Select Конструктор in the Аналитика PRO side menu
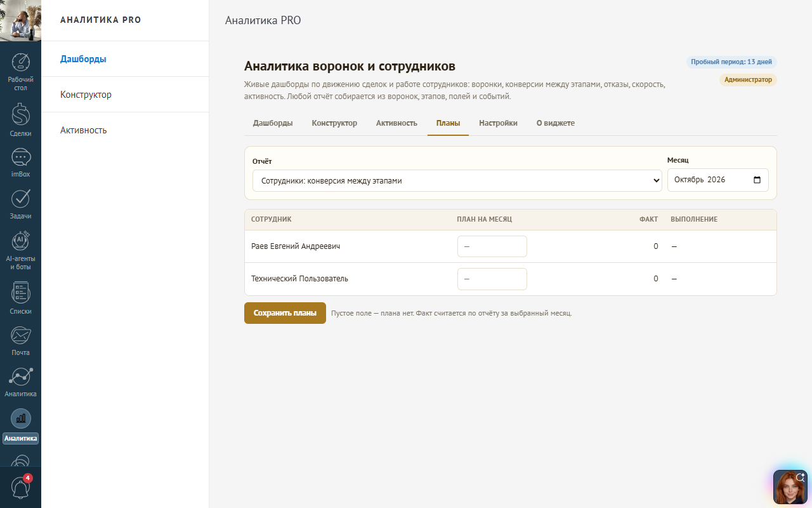This screenshot has width=812, height=508. point(125,95)
